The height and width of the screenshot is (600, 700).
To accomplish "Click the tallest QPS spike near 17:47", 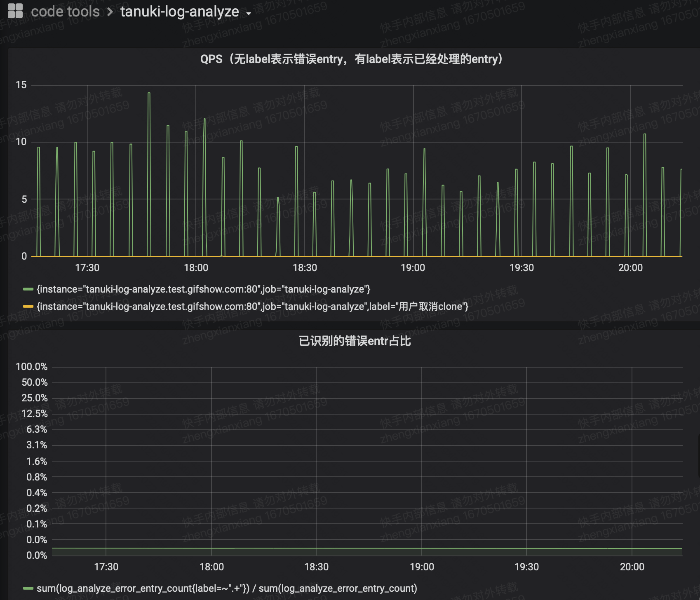I will click(x=149, y=93).
